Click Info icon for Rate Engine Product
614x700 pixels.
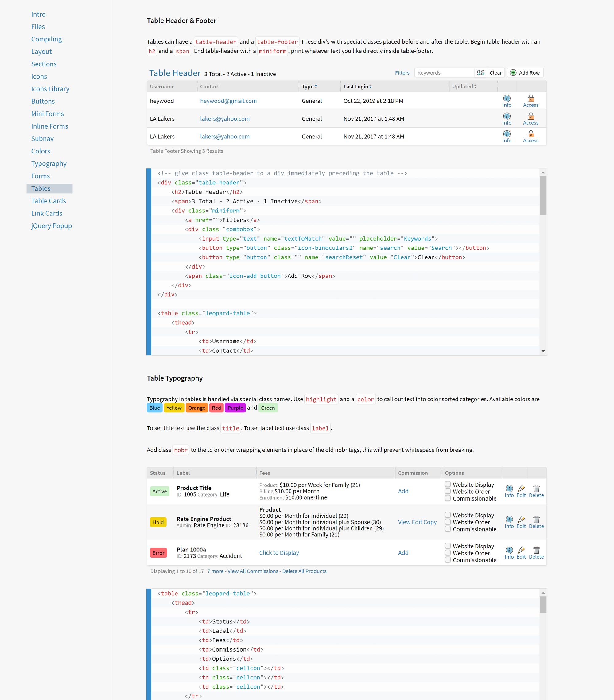pyautogui.click(x=509, y=519)
